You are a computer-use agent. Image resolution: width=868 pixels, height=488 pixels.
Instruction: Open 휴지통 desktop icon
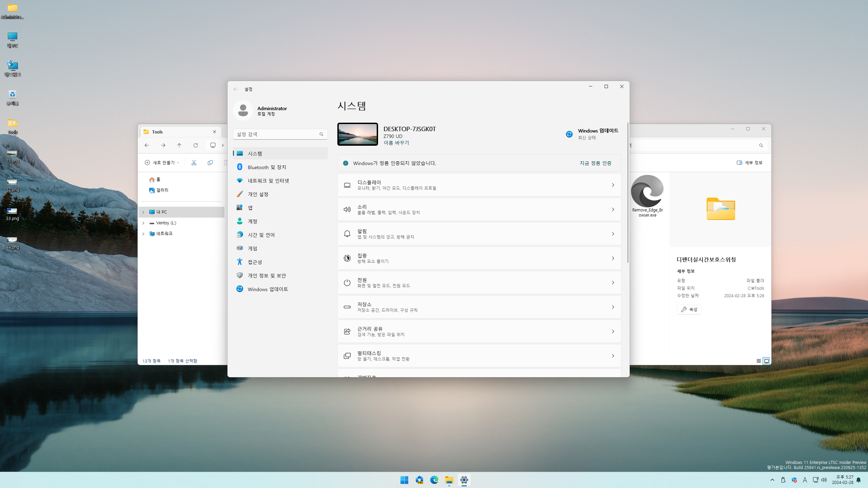tap(13, 98)
